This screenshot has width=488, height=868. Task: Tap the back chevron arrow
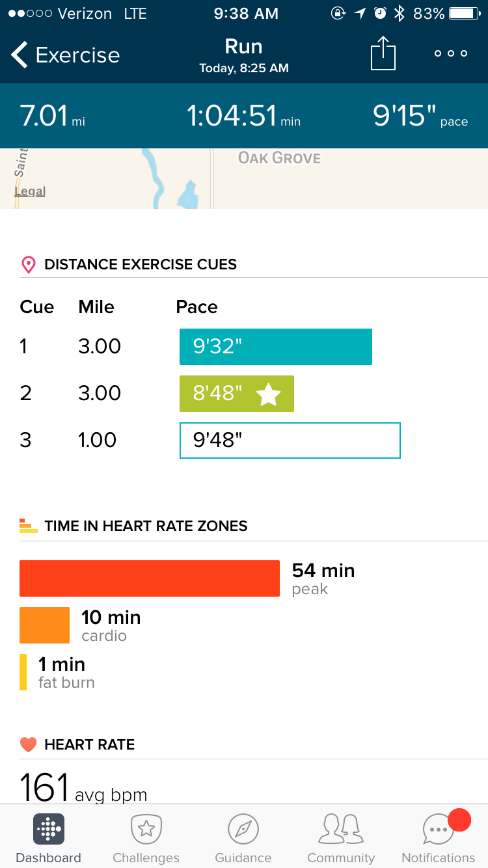[x=20, y=55]
